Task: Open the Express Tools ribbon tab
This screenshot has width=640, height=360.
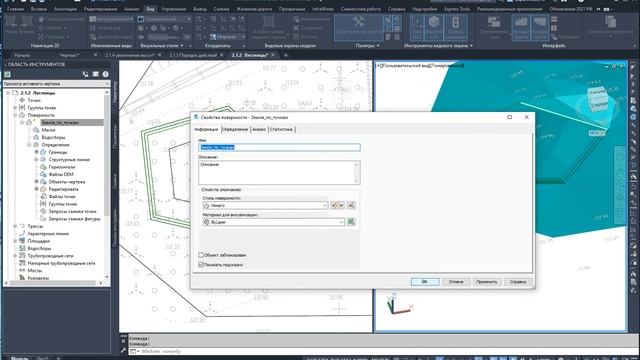Action: 457,9
